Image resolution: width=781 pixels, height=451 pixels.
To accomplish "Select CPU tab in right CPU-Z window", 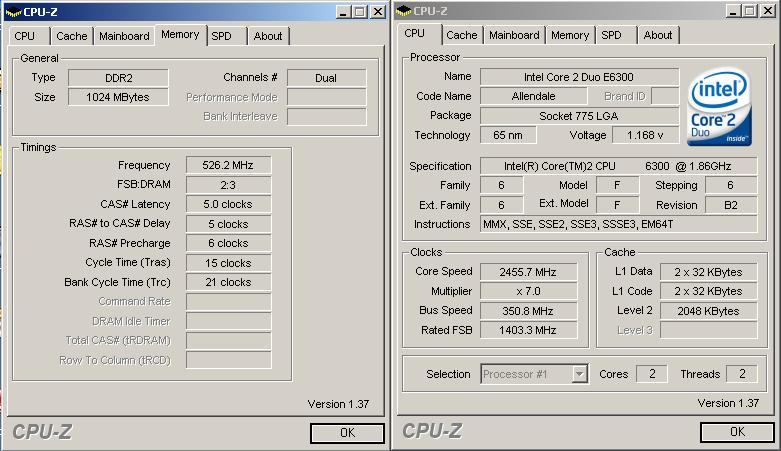I will [419, 33].
